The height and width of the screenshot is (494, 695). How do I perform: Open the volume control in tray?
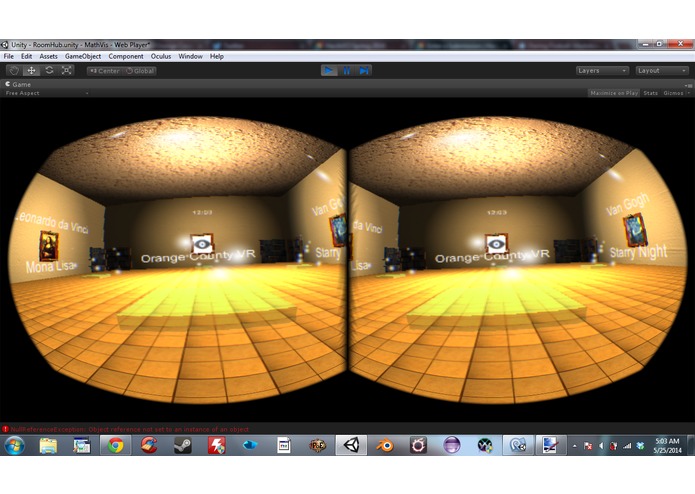pos(601,446)
